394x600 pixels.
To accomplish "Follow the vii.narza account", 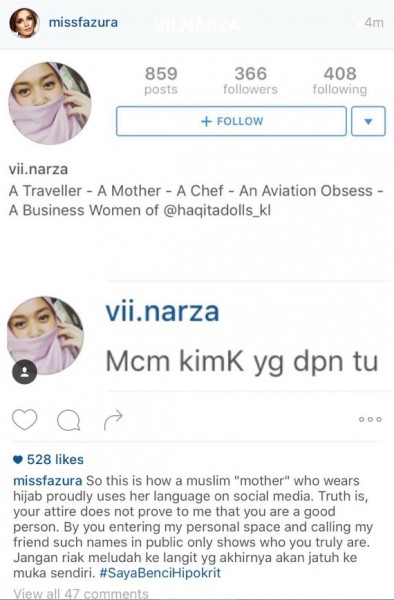I will (231, 121).
